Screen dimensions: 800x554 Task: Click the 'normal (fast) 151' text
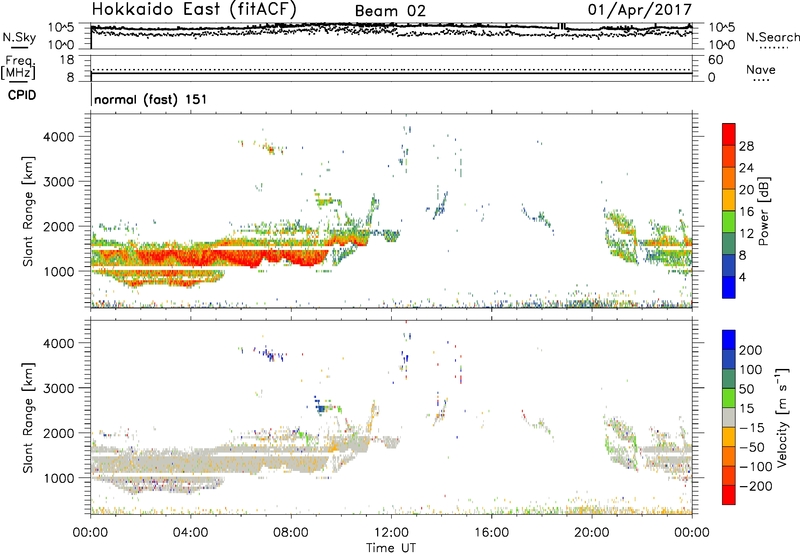(151, 99)
